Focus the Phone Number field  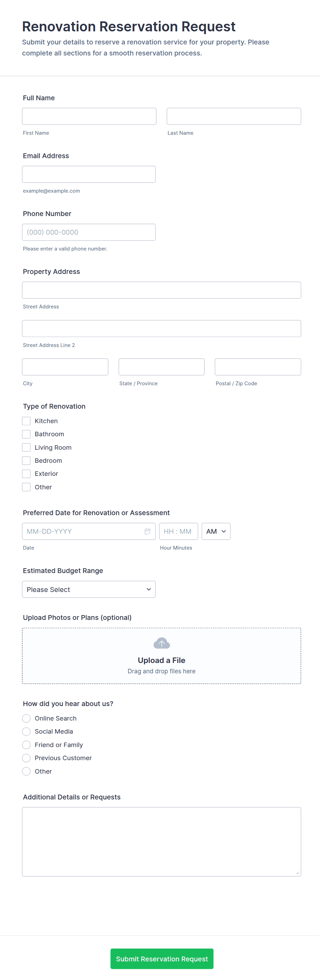click(x=88, y=232)
